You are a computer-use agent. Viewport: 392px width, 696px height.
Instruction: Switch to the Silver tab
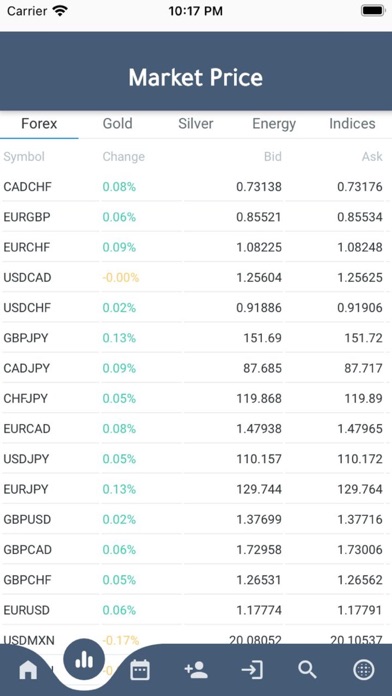[196, 123]
